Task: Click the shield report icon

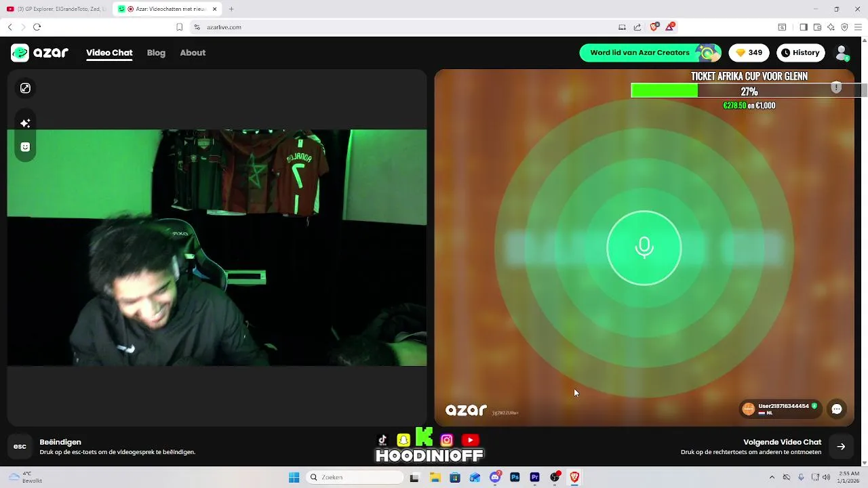Action: point(836,87)
